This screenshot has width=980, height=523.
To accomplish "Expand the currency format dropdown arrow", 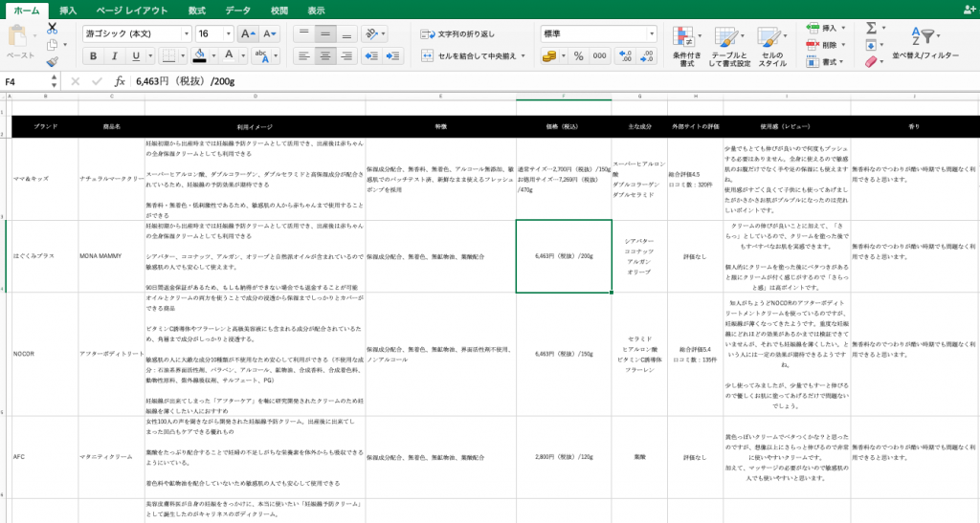I will tap(563, 56).
